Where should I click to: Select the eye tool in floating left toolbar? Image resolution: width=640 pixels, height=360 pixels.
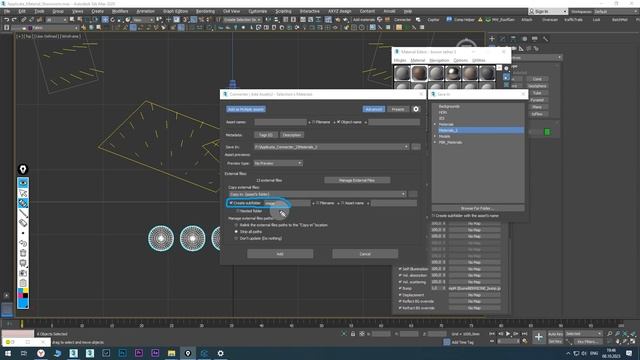point(23,182)
